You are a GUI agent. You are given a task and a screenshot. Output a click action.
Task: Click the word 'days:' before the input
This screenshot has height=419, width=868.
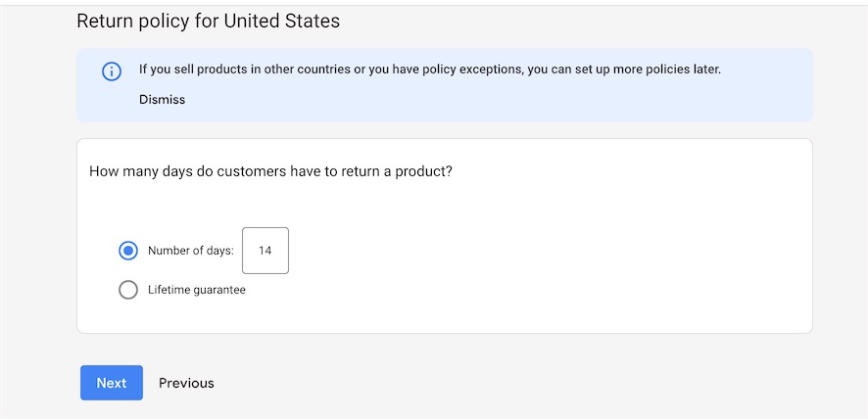coord(220,251)
